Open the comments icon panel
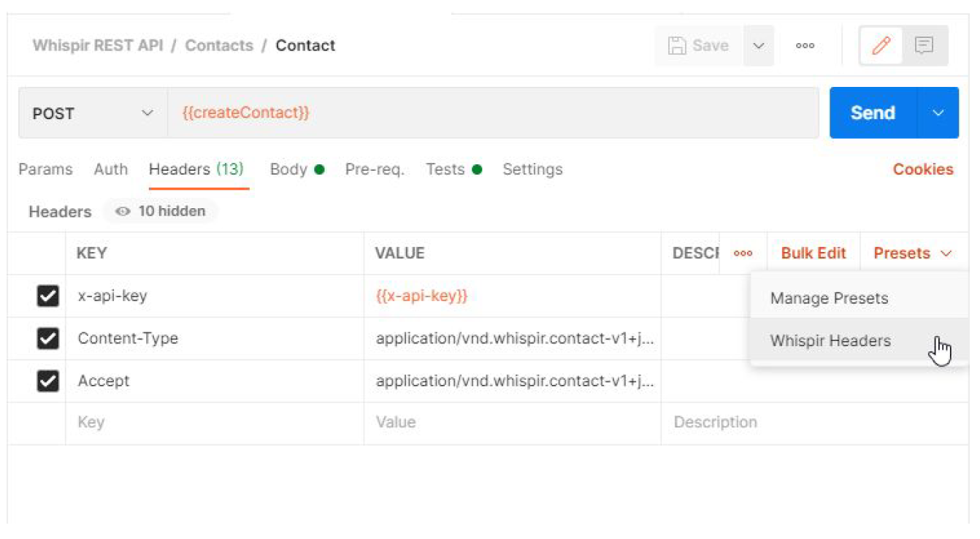 click(x=924, y=46)
